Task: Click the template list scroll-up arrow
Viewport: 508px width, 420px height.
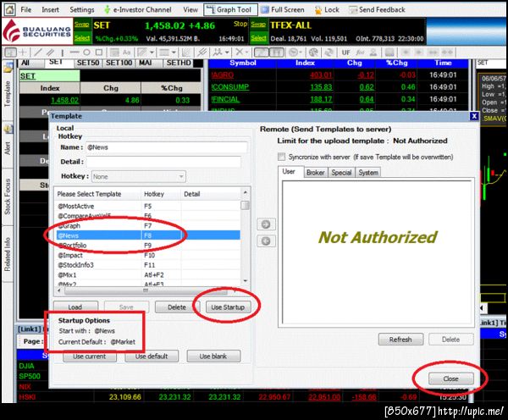Action: 246,192
